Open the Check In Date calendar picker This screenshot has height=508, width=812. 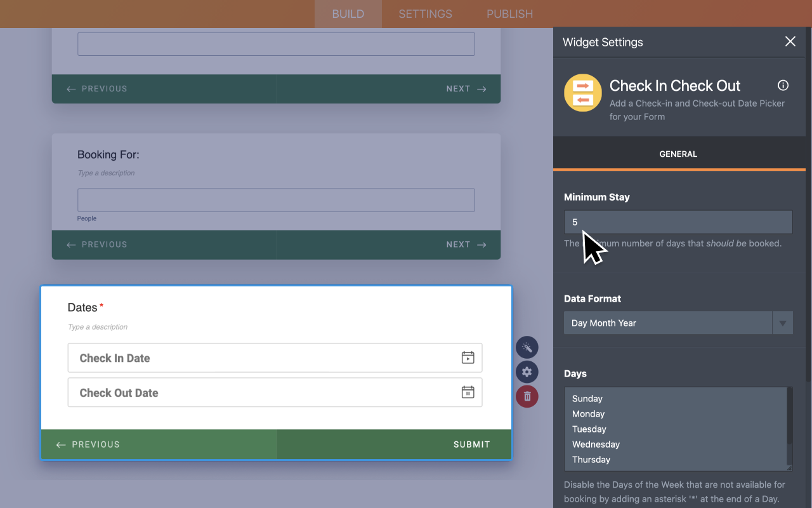coord(468,358)
